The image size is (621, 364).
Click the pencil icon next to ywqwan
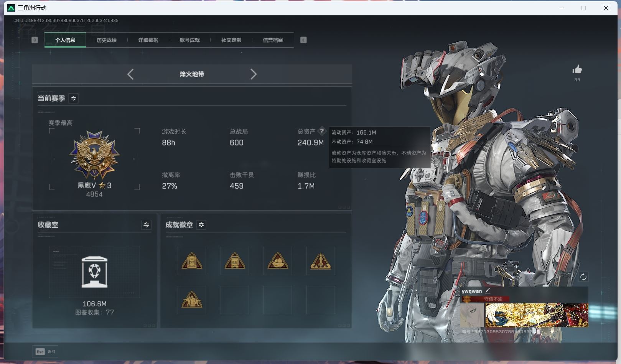tap(488, 291)
